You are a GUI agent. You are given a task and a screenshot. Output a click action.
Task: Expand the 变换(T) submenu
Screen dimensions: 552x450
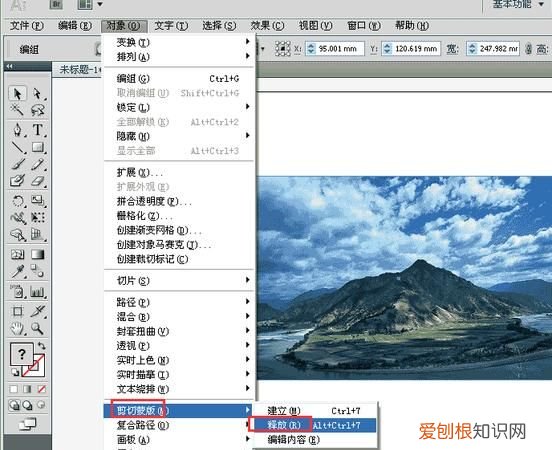(x=179, y=42)
